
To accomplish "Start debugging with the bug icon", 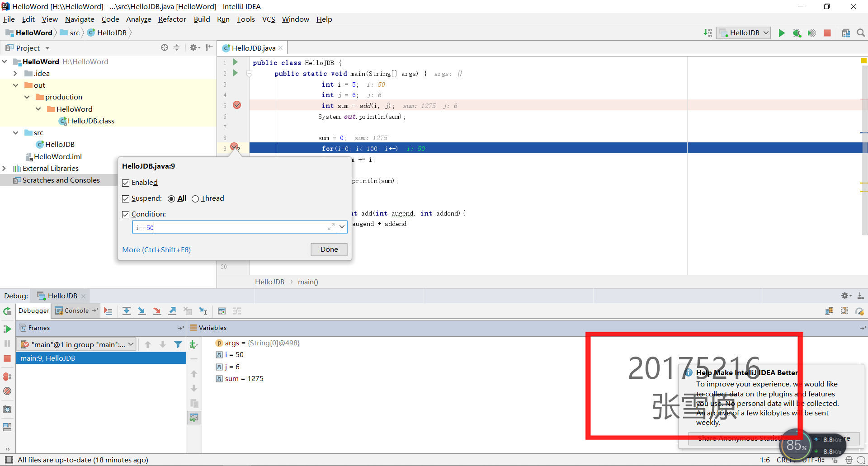I will click(797, 33).
